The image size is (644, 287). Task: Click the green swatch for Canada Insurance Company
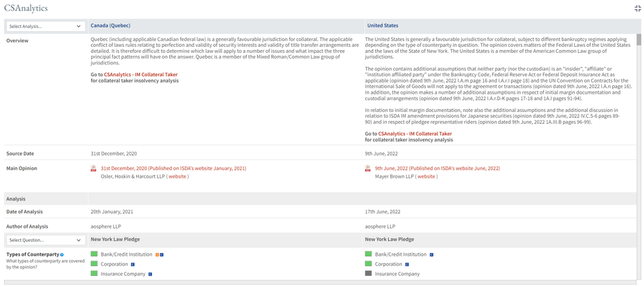click(x=94, y=274)
